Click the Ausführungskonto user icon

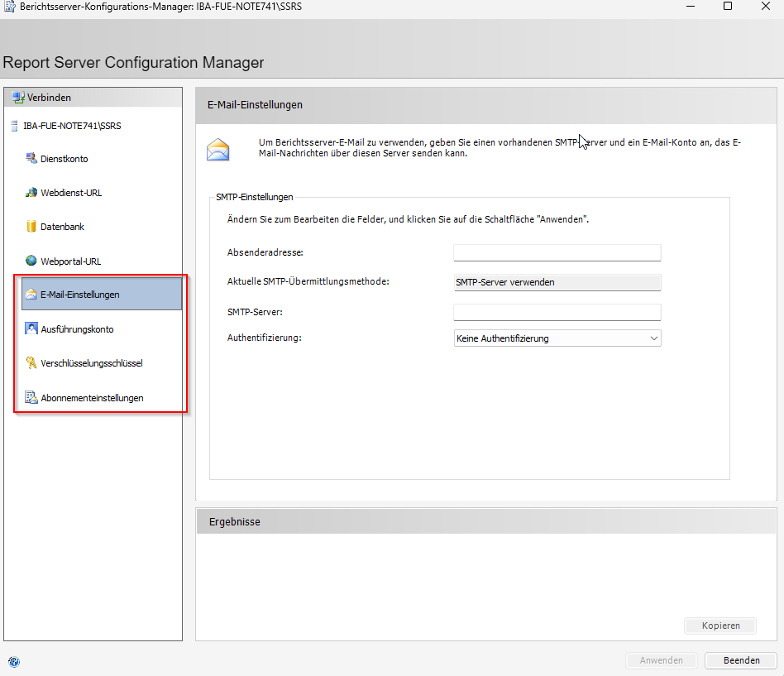[31, 328]
